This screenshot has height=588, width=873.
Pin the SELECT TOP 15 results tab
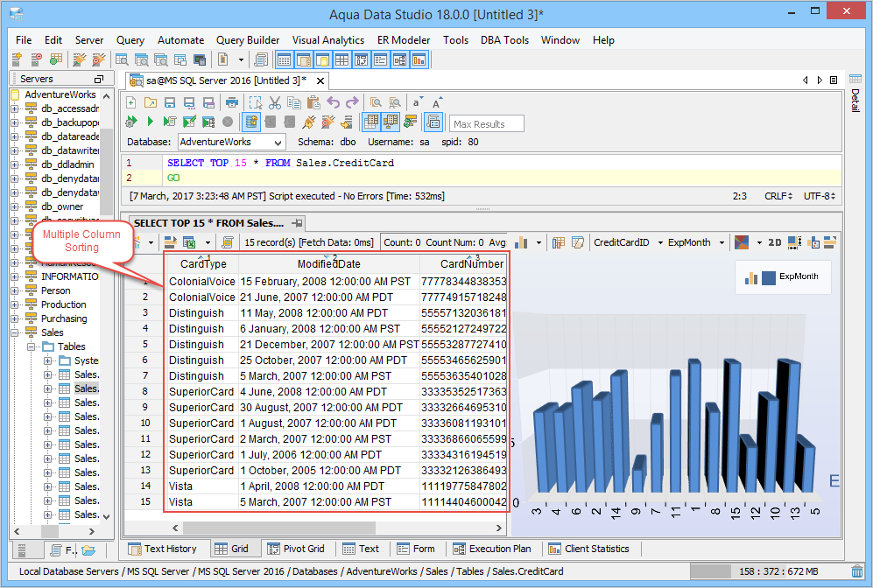click(298, 223)
